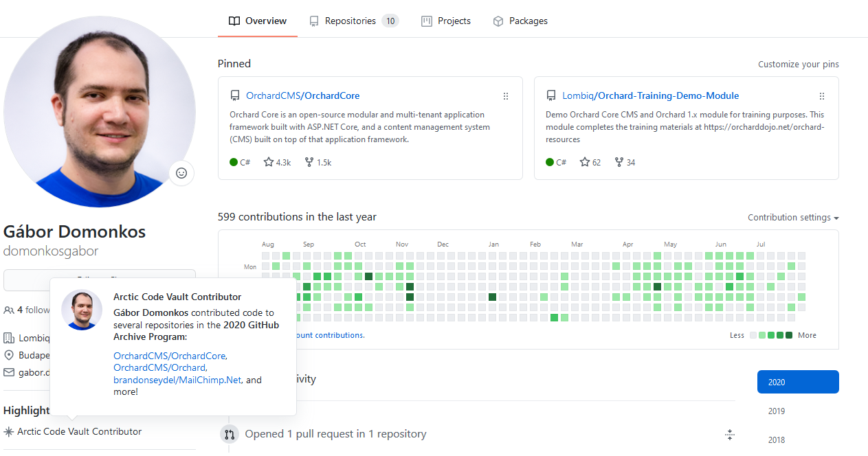Open Lombiq/Orchard-Training-Demo-Module pinned repository
Viewport: 868px width, 456px height.
point(651,95)
